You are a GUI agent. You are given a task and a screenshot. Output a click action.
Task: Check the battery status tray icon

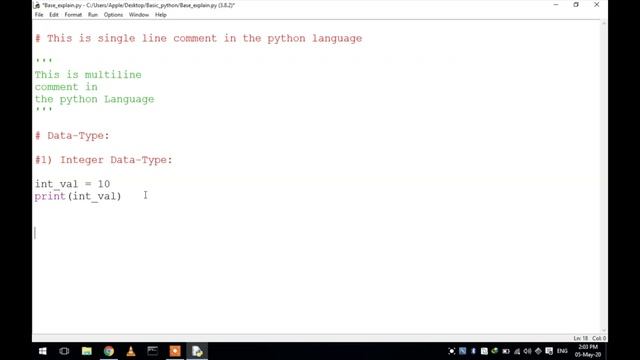(506, 351)
